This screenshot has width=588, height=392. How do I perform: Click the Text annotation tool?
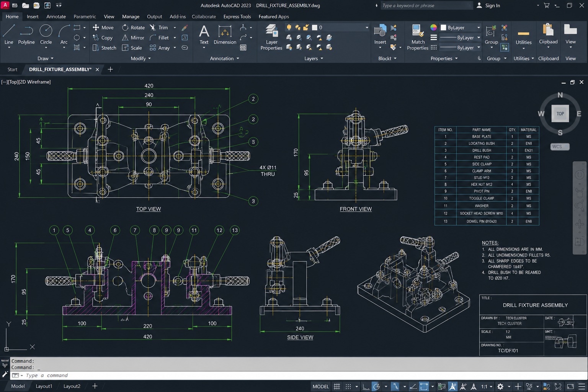tap(204, 34)
